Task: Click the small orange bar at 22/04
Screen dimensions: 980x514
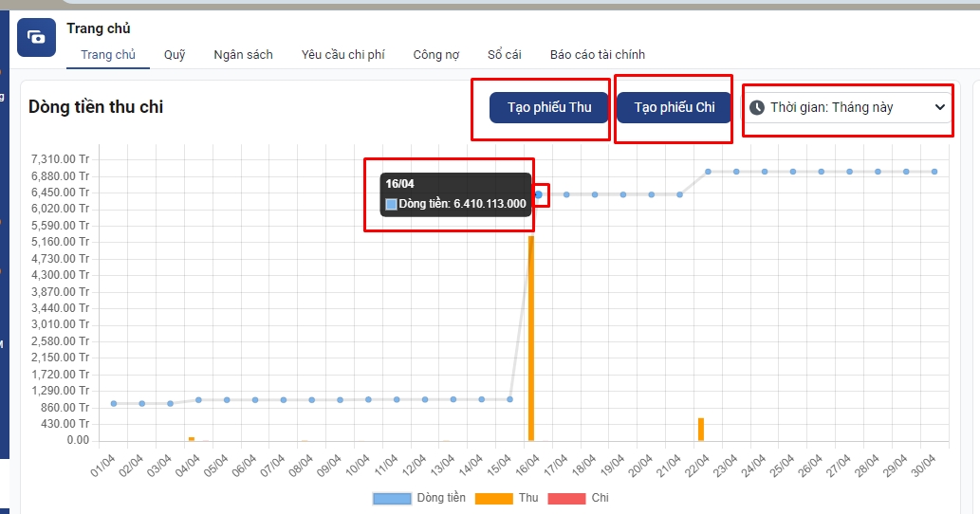Action: 701,430
